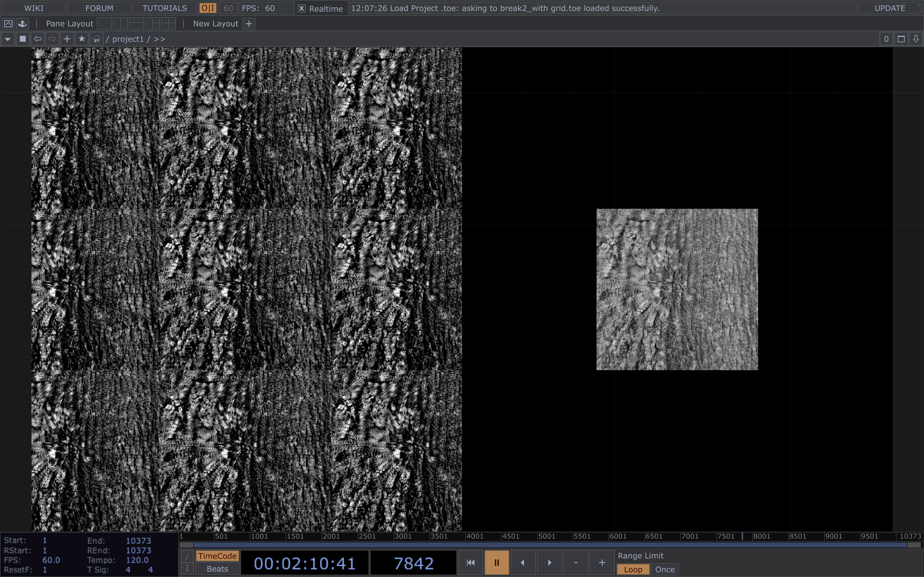Uncheck the Realtime checkbox
Viewport: 924px width, 577px height.
point(301,8)
